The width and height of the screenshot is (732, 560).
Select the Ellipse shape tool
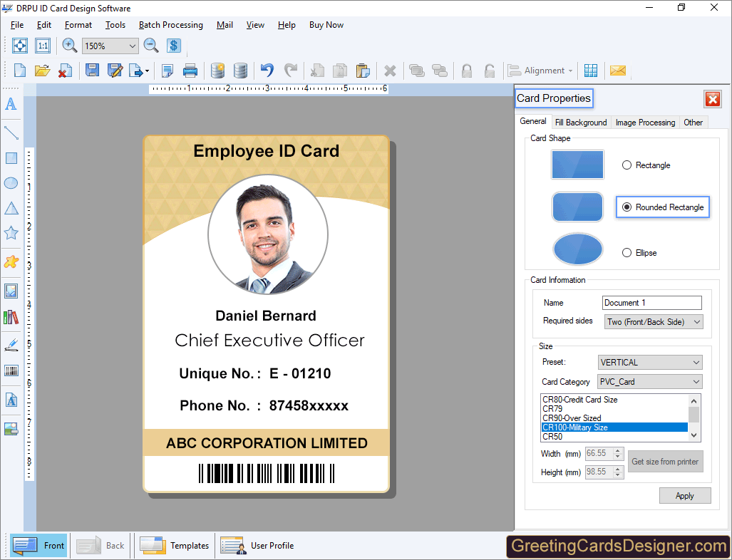point(11,183)
